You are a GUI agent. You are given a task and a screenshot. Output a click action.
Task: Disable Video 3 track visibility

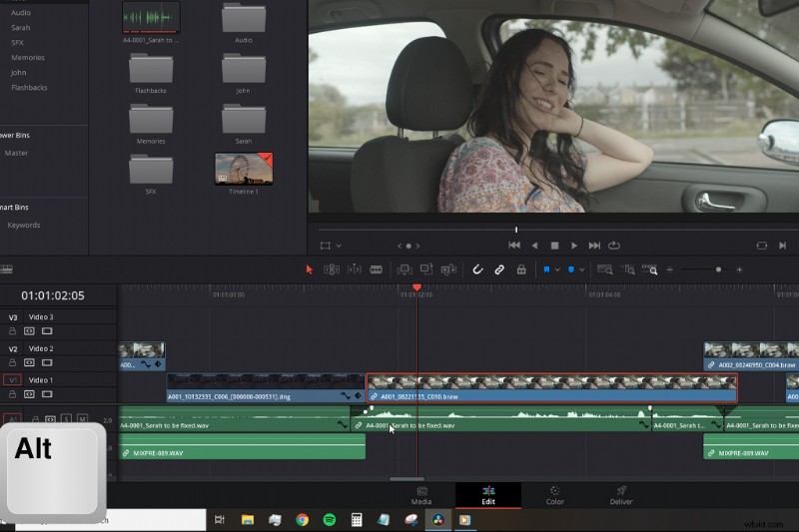(47, 331)
